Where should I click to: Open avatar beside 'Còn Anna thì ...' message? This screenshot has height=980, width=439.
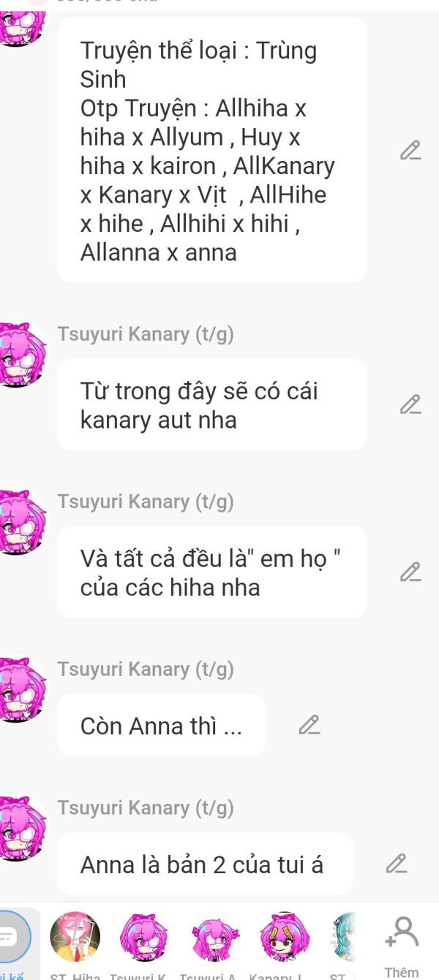22,690
